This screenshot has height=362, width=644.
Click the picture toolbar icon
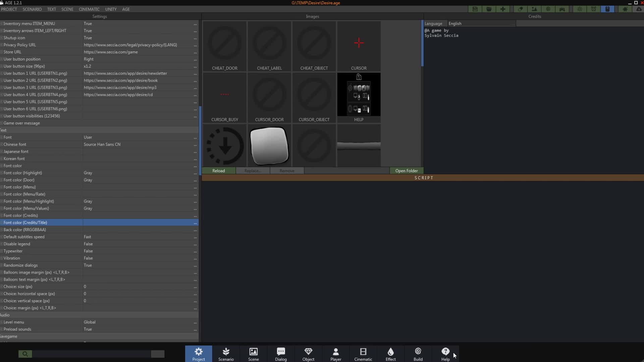534,9
